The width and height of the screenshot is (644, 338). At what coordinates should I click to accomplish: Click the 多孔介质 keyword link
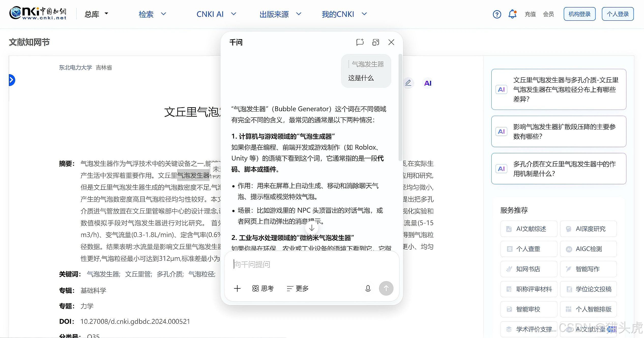[170, 274]
